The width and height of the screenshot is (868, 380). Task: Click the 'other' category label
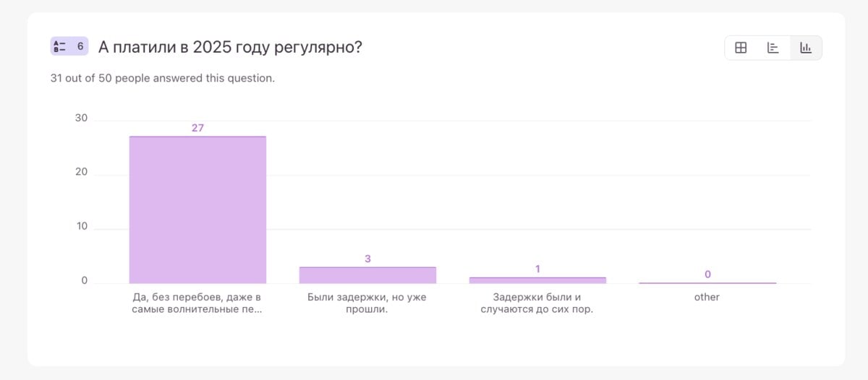coord(707,297)
